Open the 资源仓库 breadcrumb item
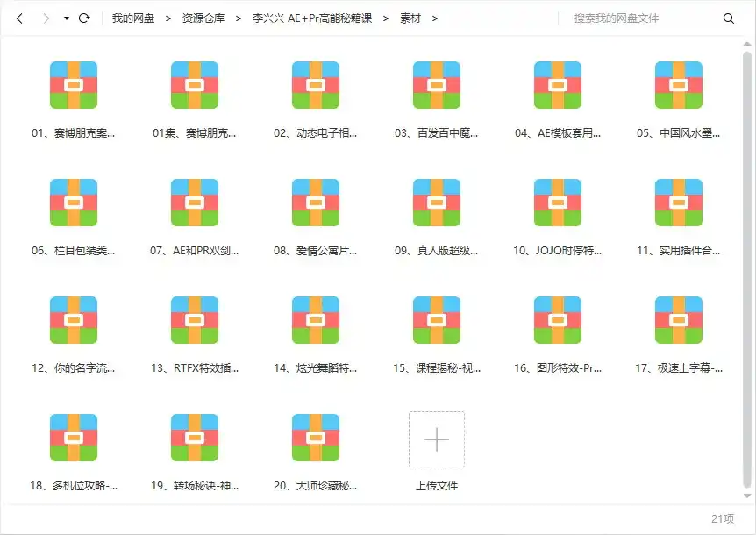The height and width of the screenshot is (535, 756). (203, 17)
